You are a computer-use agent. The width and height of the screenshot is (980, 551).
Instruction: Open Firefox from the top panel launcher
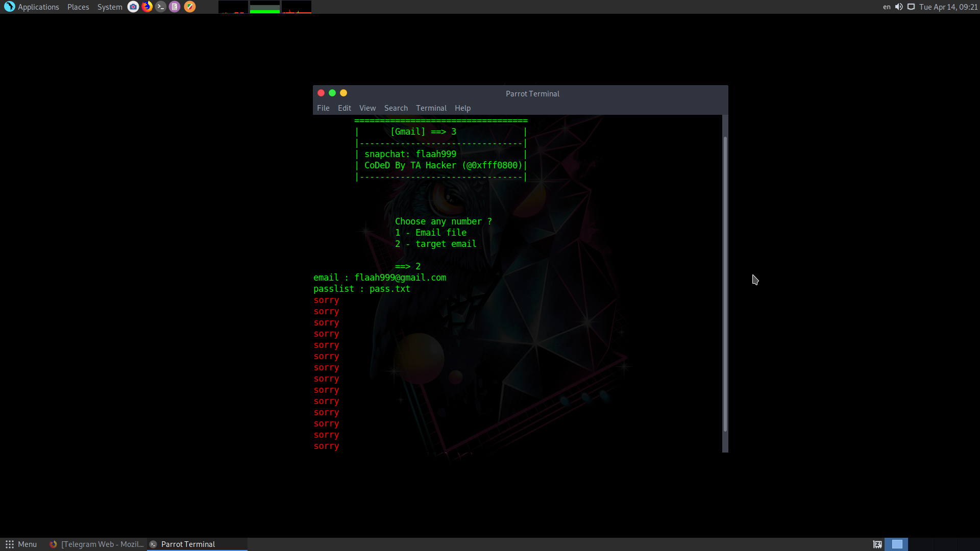click(x=147, y=7)
